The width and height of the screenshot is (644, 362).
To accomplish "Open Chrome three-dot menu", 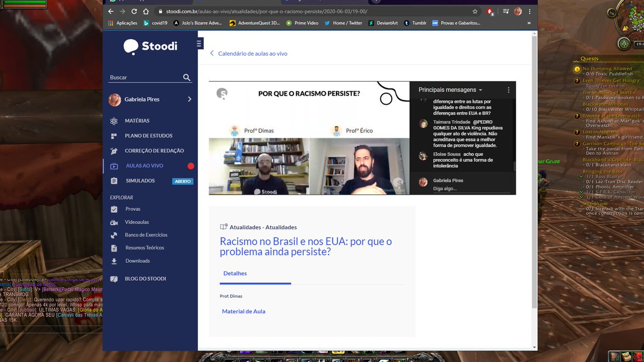I will click(x=530, y=11).
